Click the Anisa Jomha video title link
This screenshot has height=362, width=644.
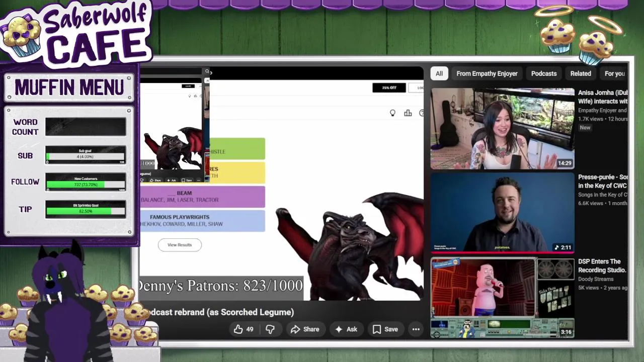tap(603, 97)
